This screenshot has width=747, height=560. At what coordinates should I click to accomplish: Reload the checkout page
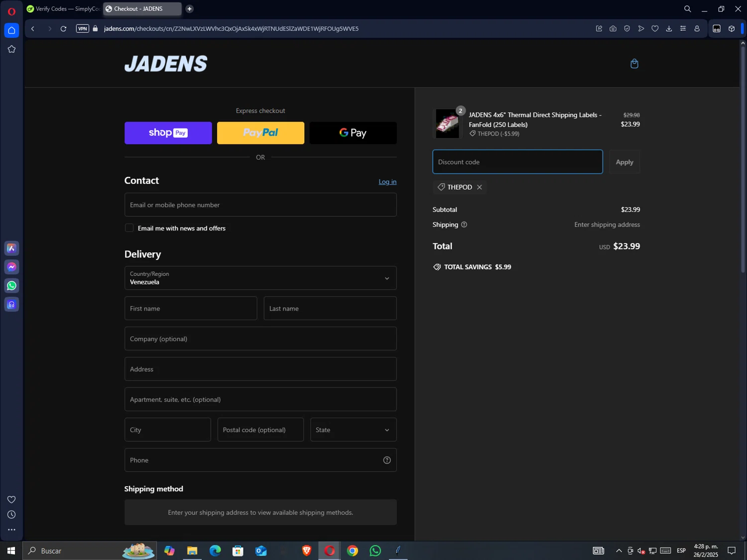63,29
